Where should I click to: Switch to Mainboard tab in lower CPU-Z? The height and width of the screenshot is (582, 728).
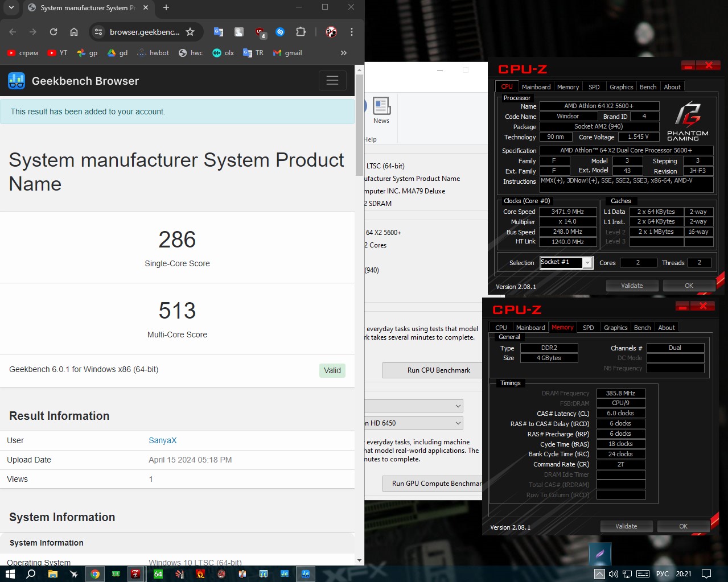click(530, 328)
